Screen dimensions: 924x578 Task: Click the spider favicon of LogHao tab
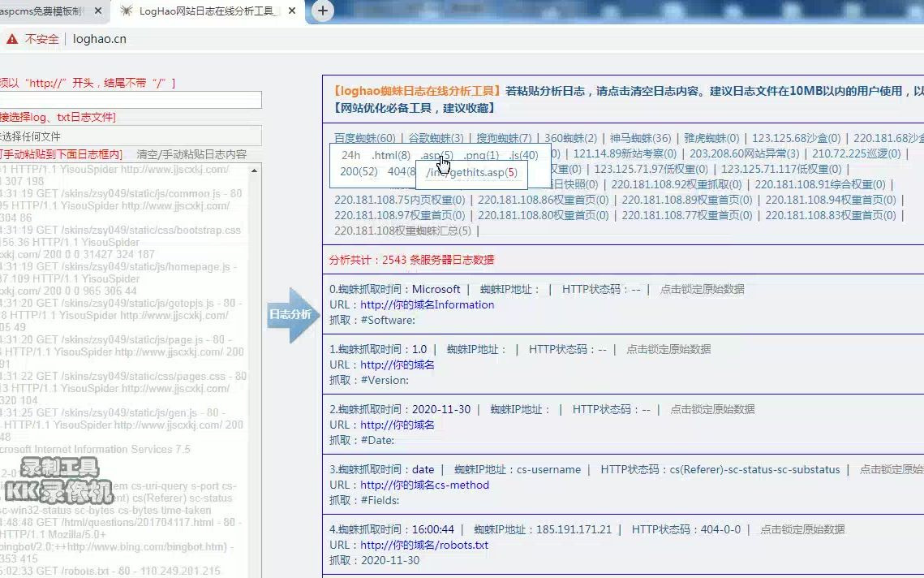pos(126,11)
